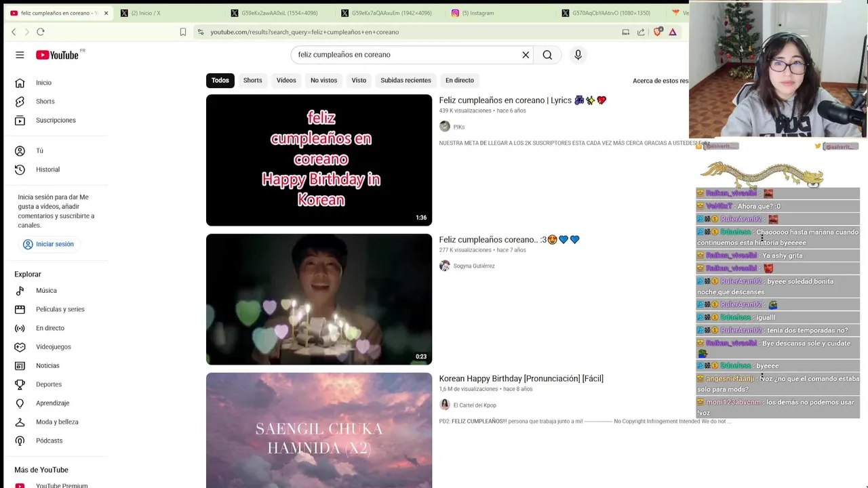
Task: Switch to the G59eKx2awA0AxiL browser tab
Action: pyautogui.click(x=278, y=13)
